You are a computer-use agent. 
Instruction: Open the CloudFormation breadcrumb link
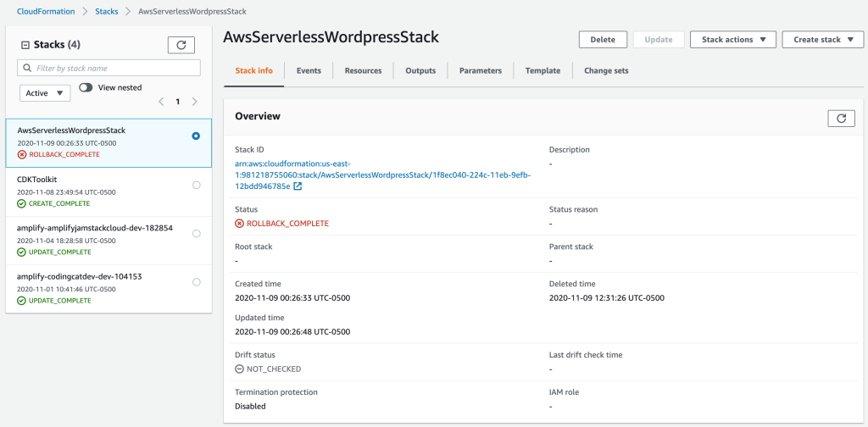point(47,11)
